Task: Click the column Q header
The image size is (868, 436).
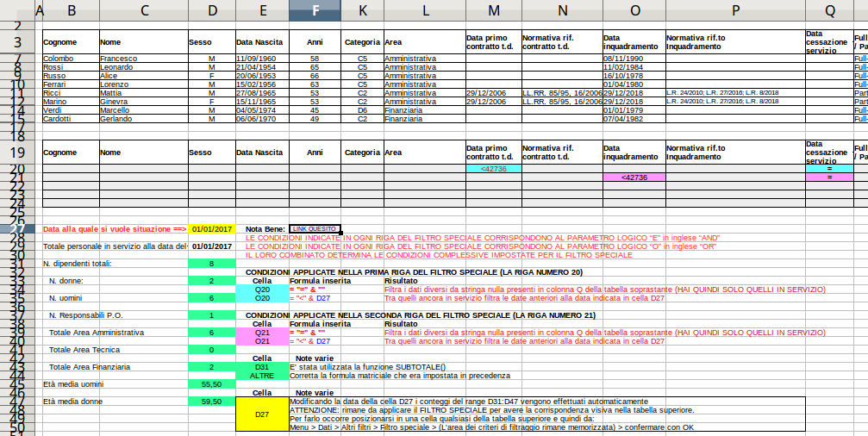Action: point(828,9)
